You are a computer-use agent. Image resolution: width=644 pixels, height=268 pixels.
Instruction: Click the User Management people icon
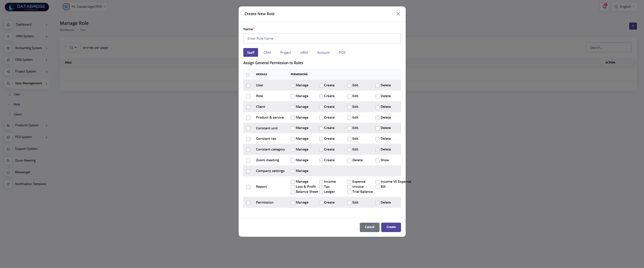[8, 83]
